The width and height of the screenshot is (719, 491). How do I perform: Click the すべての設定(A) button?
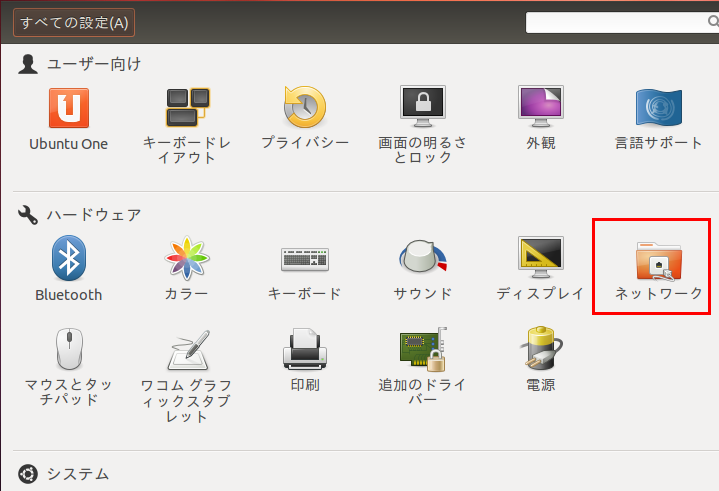tap(74, 22)
